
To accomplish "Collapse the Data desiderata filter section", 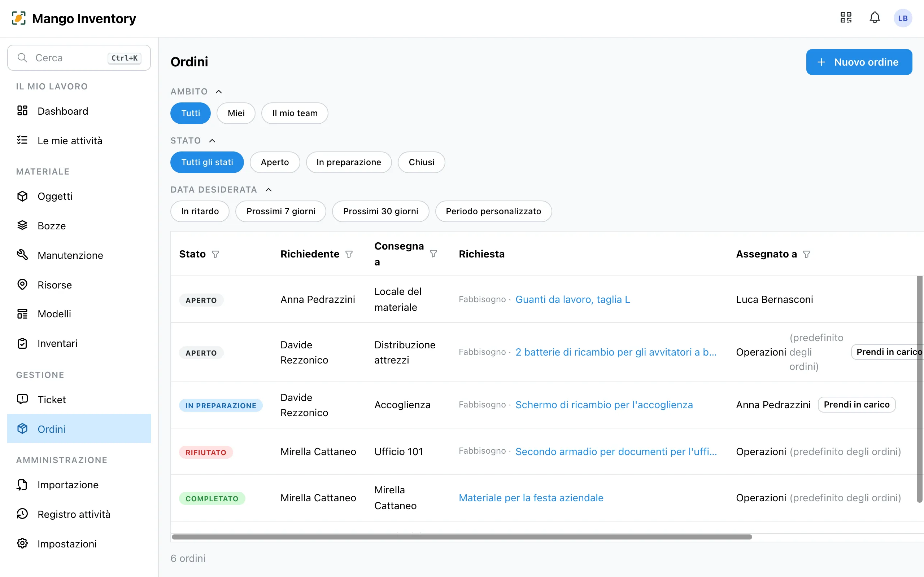I will (269, 190).
